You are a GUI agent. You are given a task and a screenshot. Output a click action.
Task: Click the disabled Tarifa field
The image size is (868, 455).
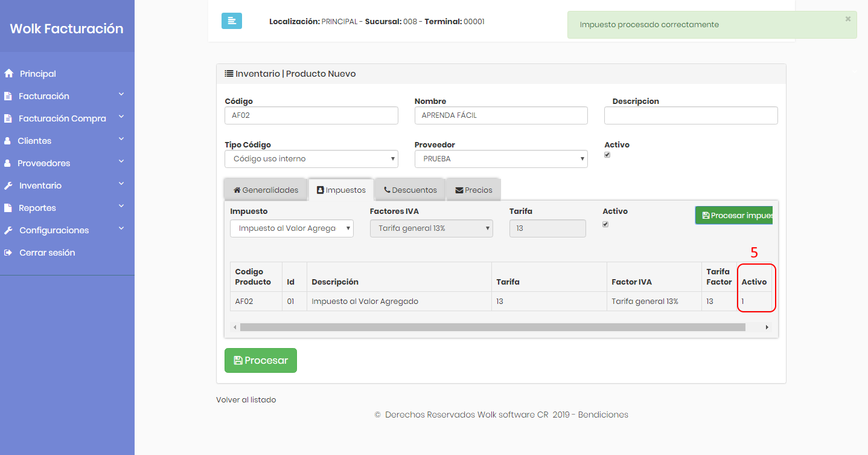[x=547, y=228]
